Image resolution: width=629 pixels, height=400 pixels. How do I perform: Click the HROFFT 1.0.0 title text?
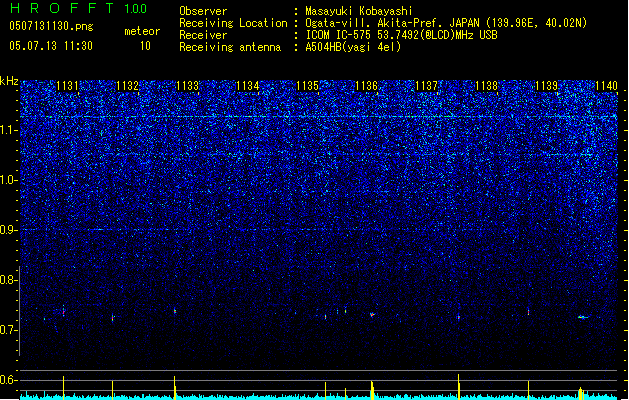[x=78, y=8]
